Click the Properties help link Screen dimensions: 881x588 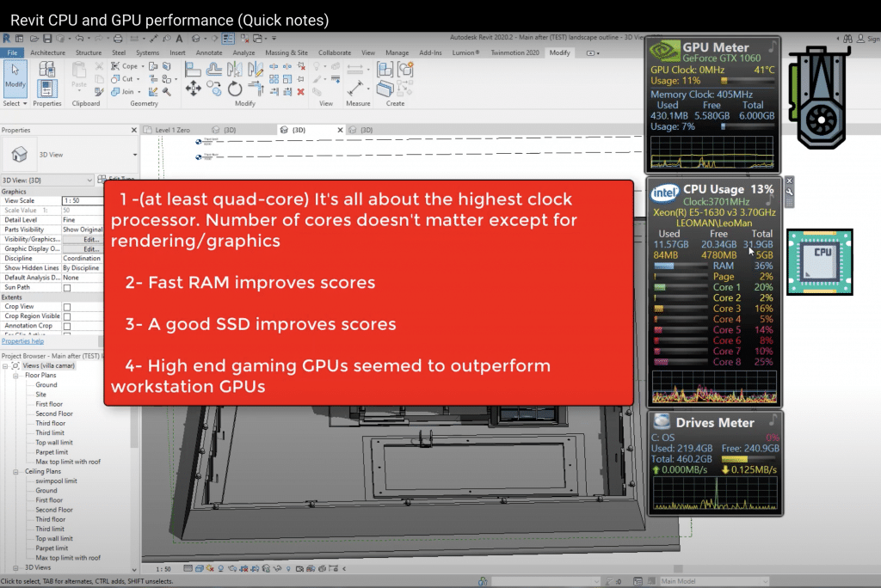(x=22, y=341)
